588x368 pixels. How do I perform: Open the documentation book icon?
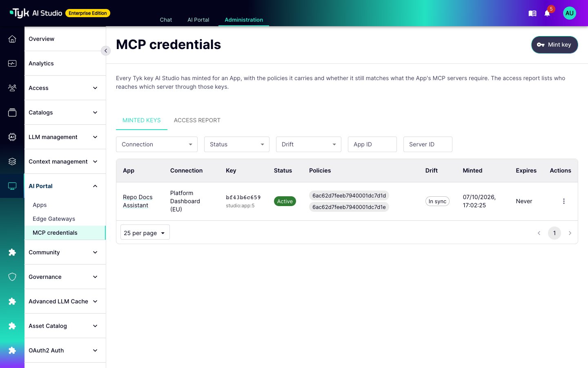point(532,13)
